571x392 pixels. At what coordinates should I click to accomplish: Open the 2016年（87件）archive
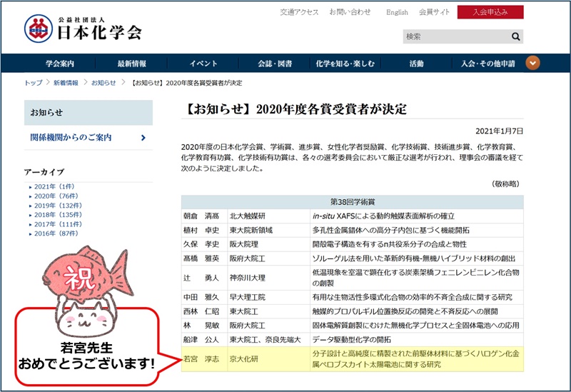[56, 233]
